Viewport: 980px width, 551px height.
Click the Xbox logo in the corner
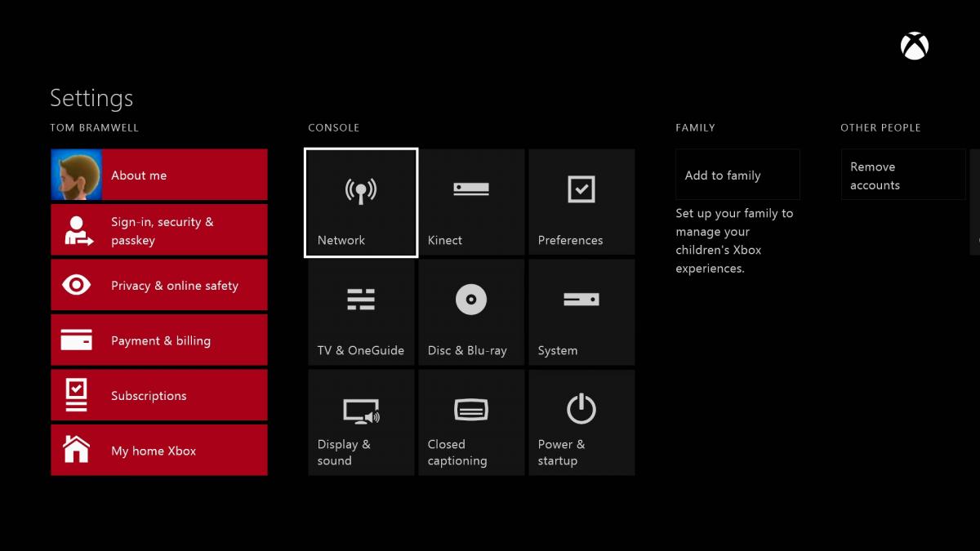[x=915, y=46]
